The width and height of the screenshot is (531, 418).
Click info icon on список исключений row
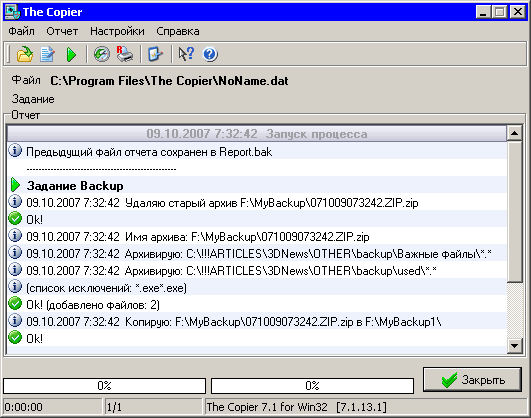click(15, 287)
